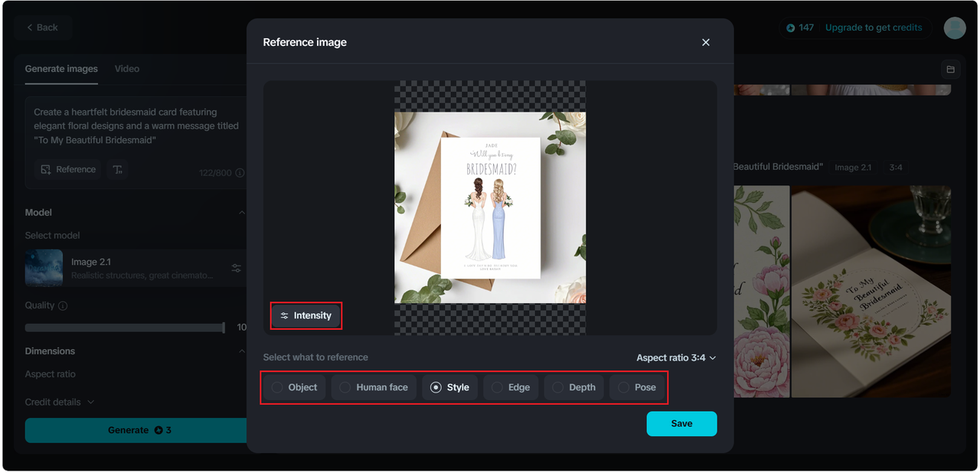This screenshot has height=473, width=980.
Task: Click the Aspect ratio label in Dimensions
Action: (51, 374)
